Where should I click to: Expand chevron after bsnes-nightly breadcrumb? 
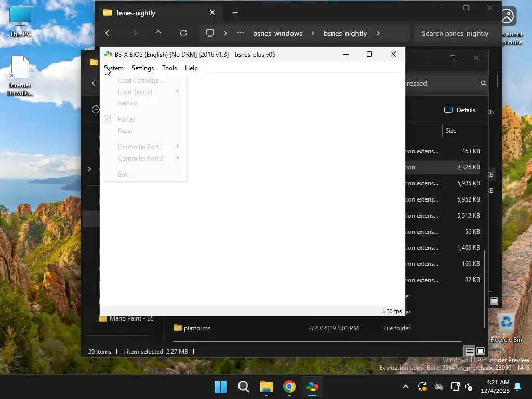click(x=378, y=33)
